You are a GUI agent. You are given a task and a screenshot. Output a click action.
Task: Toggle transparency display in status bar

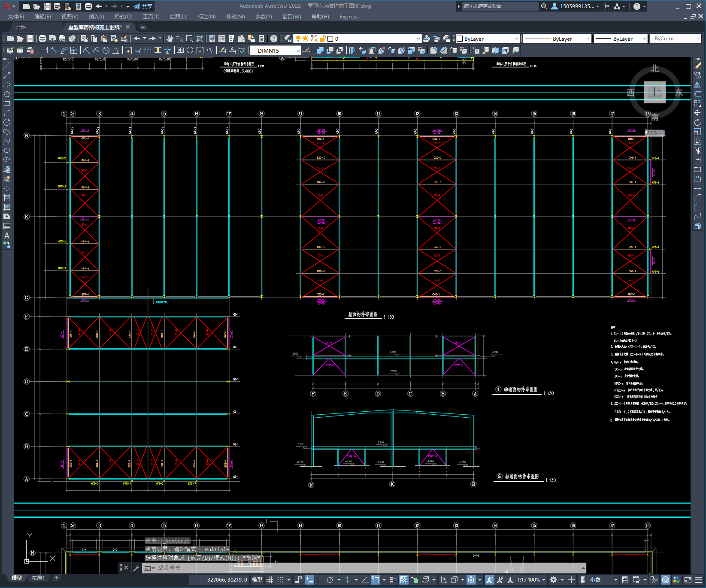coord(404,580)
